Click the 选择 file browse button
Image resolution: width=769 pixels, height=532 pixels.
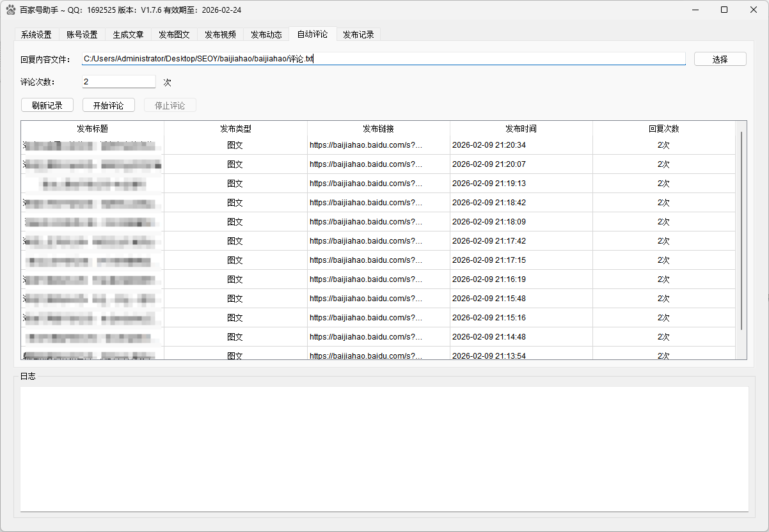[x=720, y=59]
